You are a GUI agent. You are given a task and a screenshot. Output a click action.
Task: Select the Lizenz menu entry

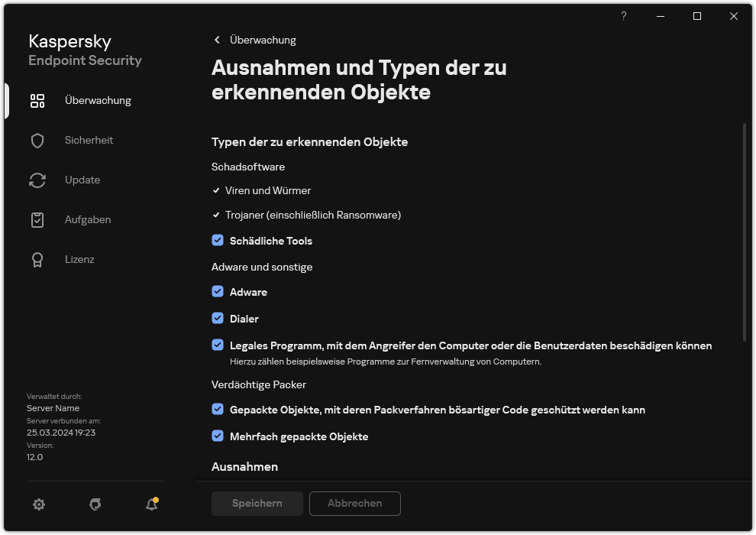79,259
